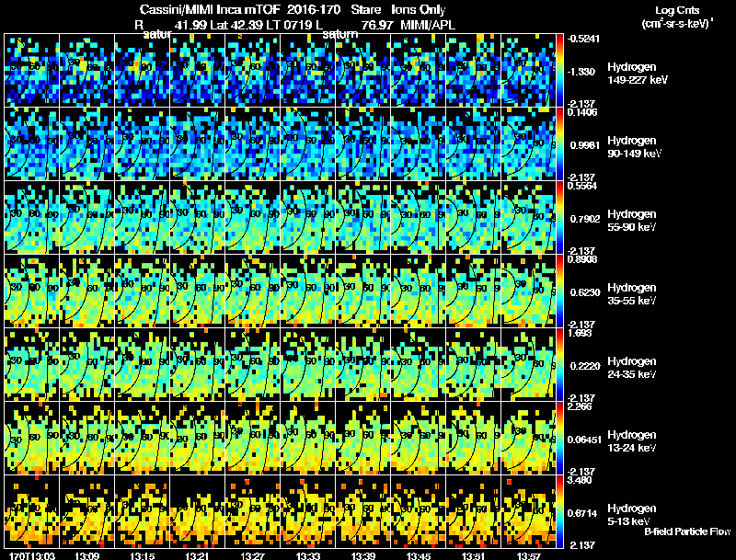Click the '41.99' R value in header
Viewport: 736px width, 560px height.
coord(190,25)
